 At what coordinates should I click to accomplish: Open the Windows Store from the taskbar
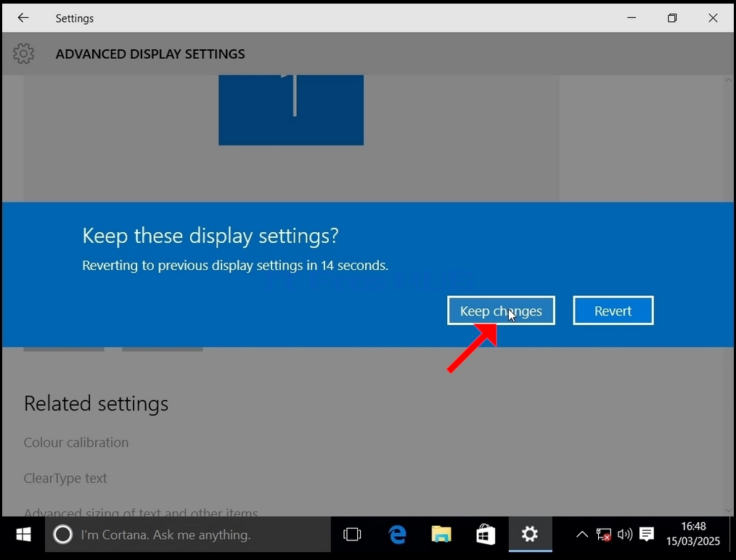[486, 534]
